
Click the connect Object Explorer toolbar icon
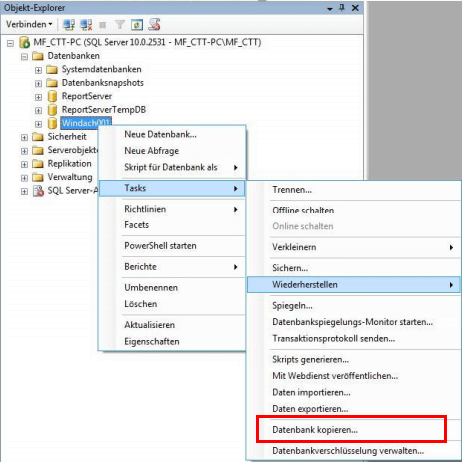(69, 25)
